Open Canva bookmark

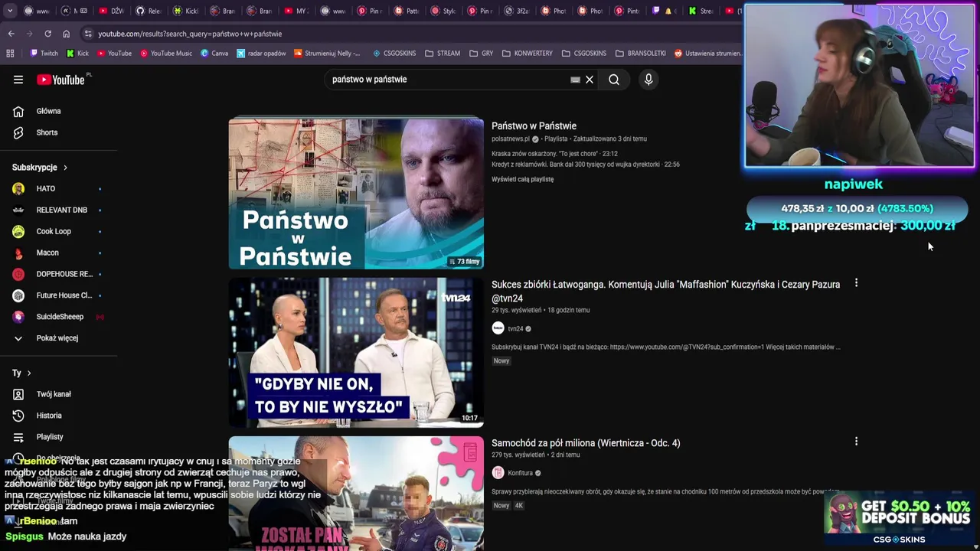214,54
